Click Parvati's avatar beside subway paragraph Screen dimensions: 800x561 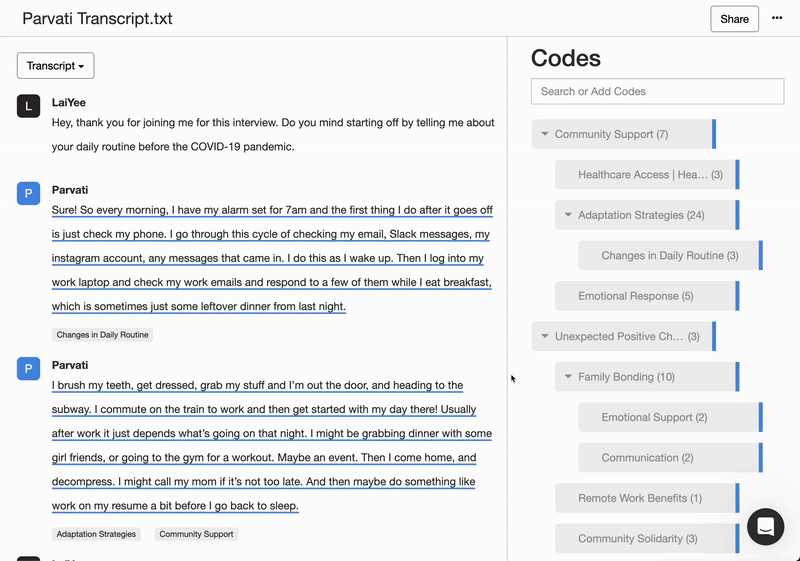(x=29, y=368)
